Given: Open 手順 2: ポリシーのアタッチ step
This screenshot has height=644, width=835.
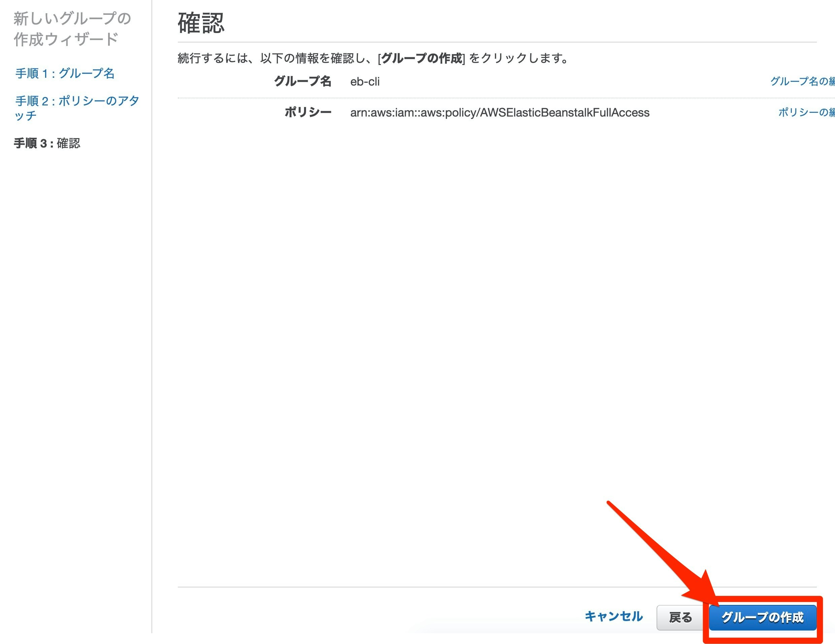Looking at the screenshot, I should pos(76,101).
